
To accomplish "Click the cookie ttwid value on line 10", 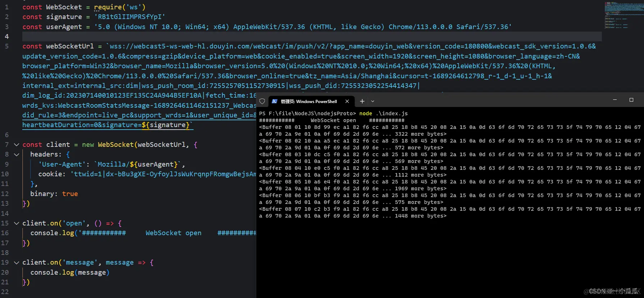I will [163, 174].
